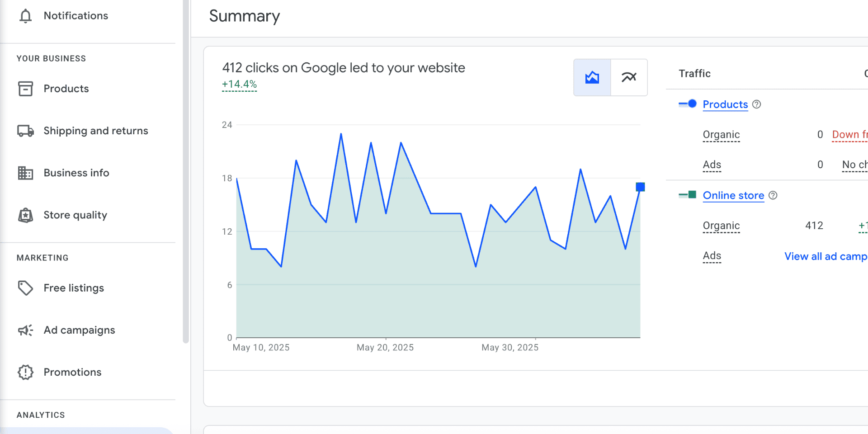Screen dimensions: 868x434
Task: Open the Products help tooltip icon
Action: 757,104
